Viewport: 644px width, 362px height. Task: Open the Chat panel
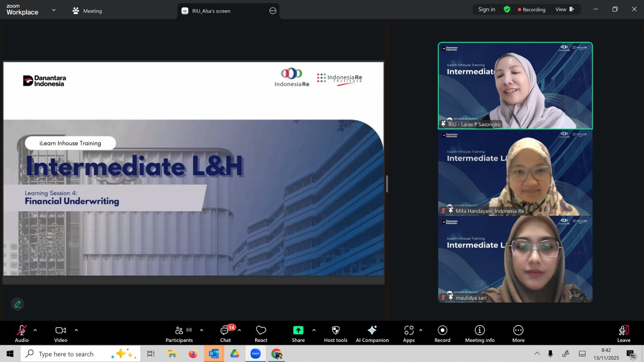click(225, 333)
